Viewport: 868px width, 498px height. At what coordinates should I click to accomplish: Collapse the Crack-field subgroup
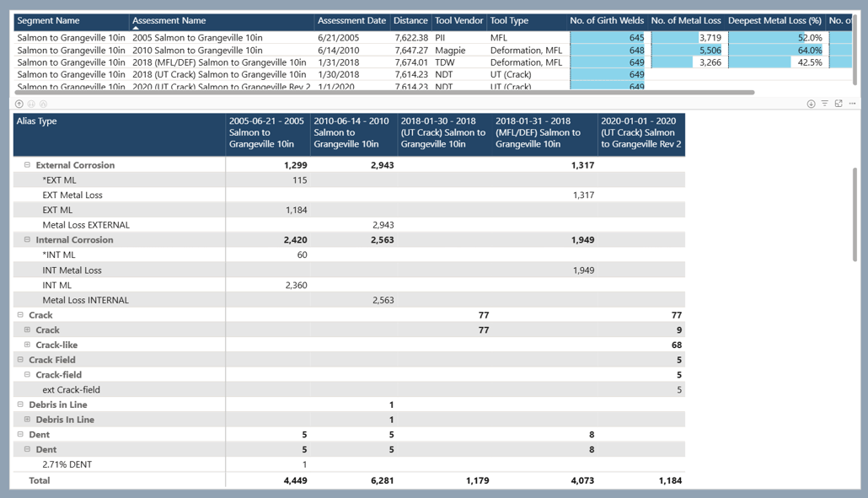[x=27, y=375]
